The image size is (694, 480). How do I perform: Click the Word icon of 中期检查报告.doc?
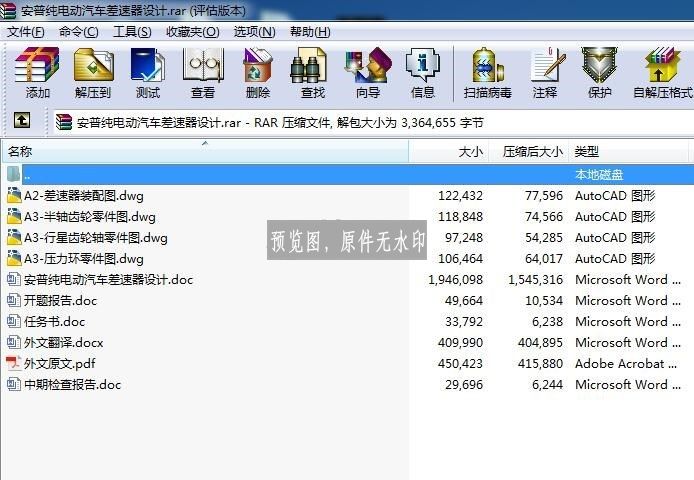pyautogui.click(x=14, y=384)
